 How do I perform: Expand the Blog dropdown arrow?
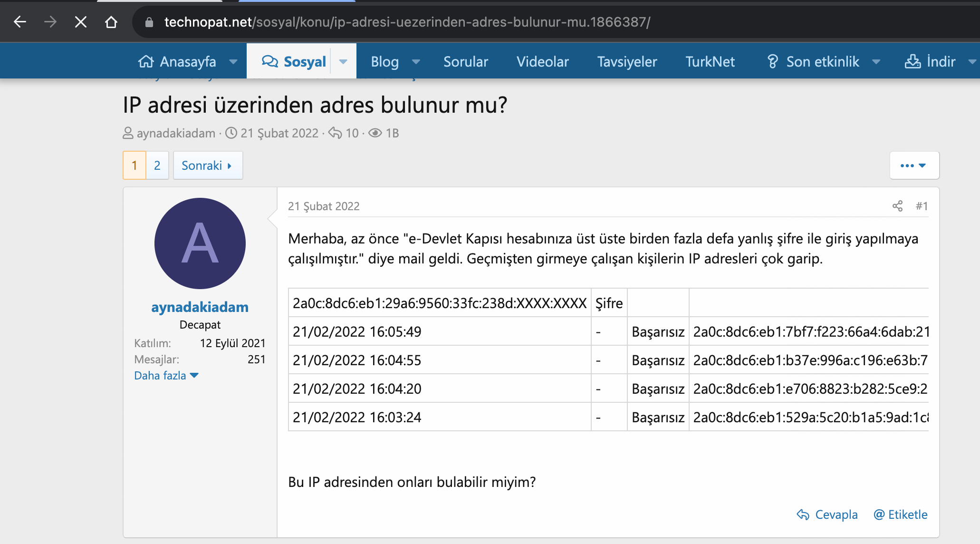[416, 61]
